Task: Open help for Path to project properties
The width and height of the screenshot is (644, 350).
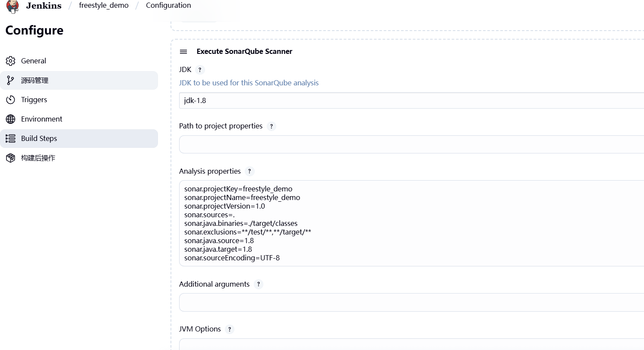Action: [x=271, y=126]
